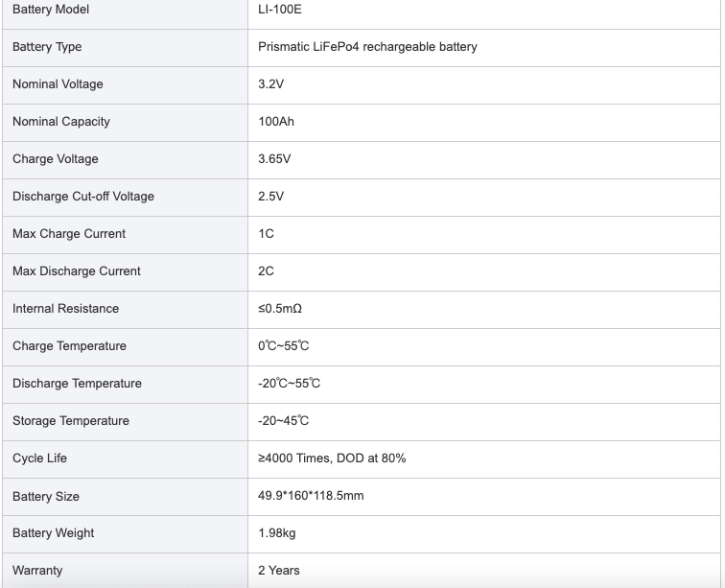Click the Nominal Voltage row label
Screen dimensions: 725x588
58,84
